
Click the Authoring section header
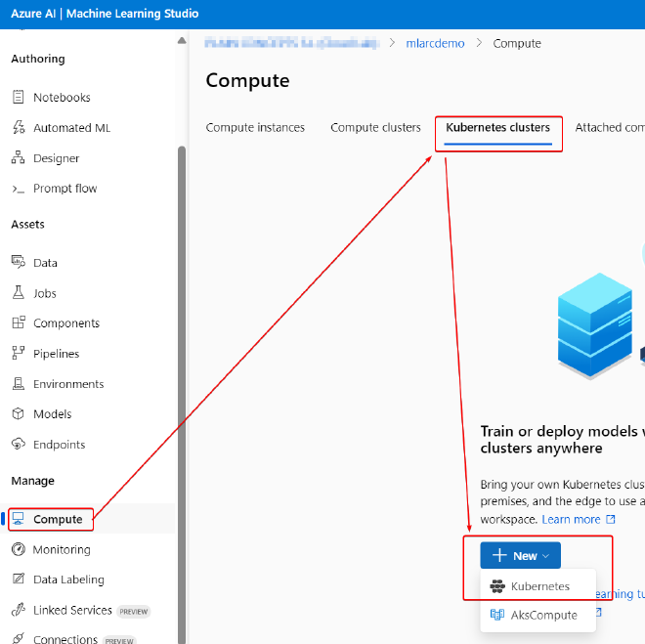38,59
